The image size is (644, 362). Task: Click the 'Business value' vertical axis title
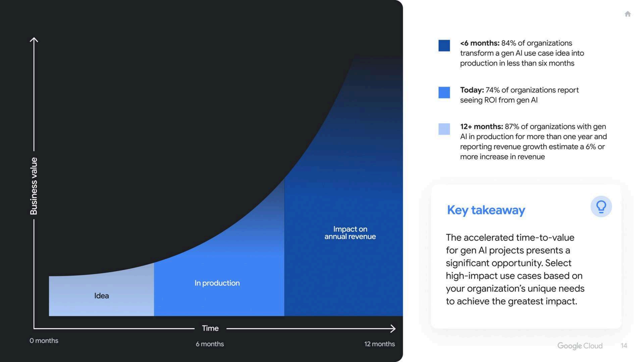pyautogui.click(x=34, y=186)
